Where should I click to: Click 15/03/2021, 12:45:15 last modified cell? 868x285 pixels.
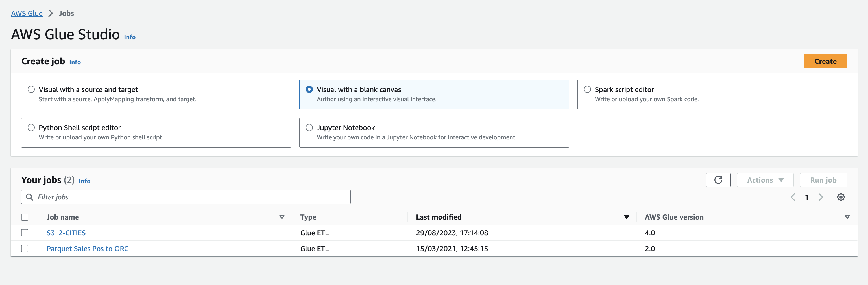[452, 249]
